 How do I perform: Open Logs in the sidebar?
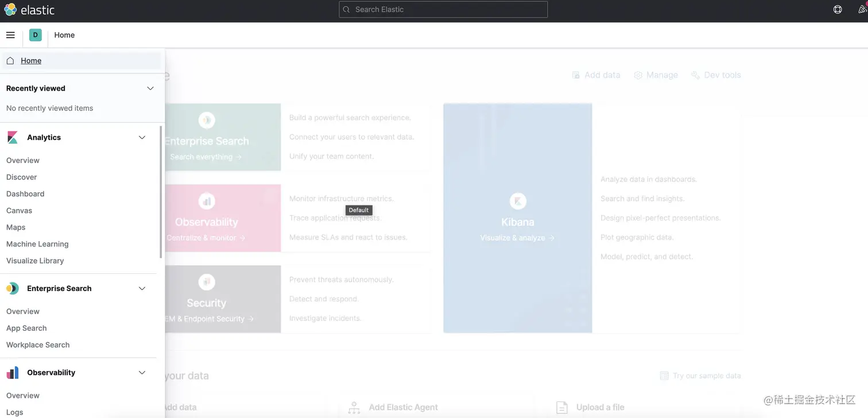click(15, 412)
